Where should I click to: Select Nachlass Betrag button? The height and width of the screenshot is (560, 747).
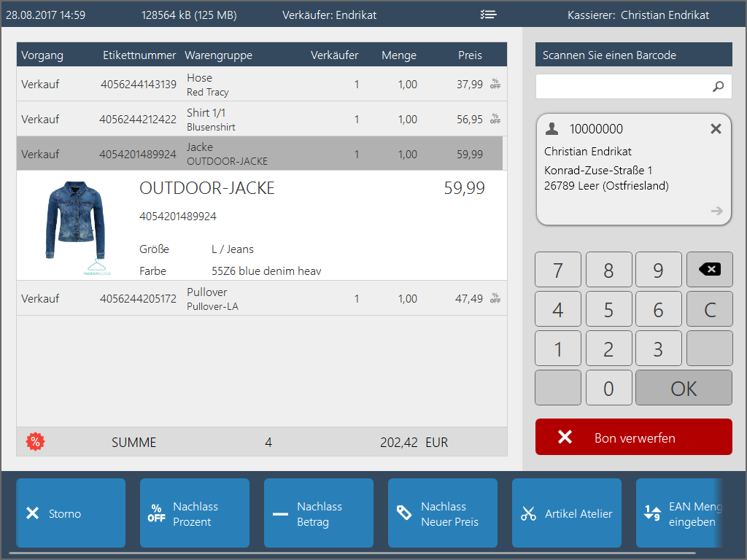coord(319,513)
